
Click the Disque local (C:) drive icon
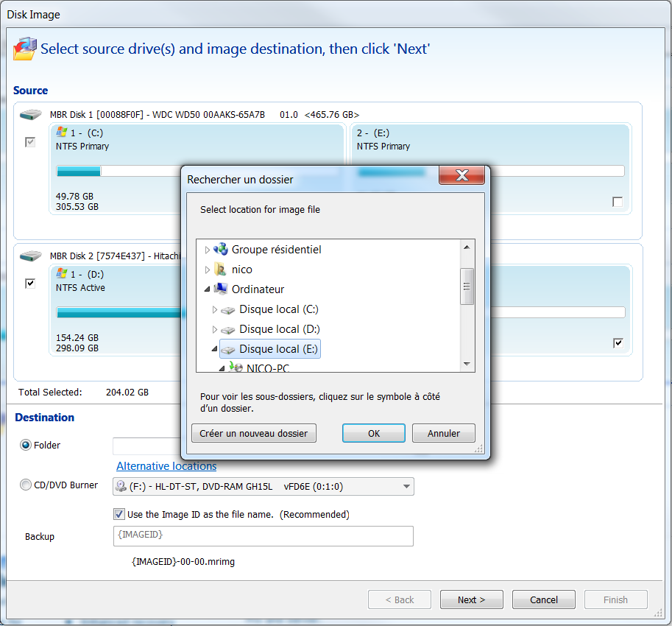click(228, 309)
